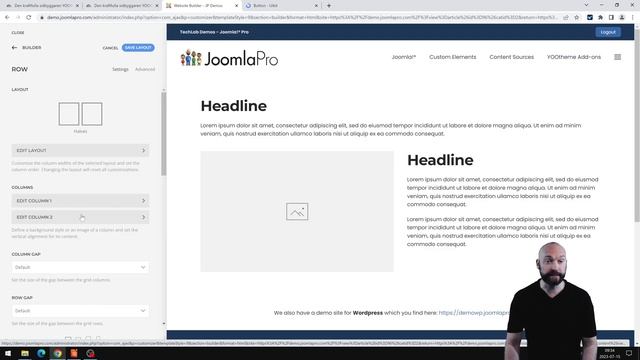Close the Website Builder browser tab
The height and width of the screenshot is (360, 640).
tap(236, 6)
